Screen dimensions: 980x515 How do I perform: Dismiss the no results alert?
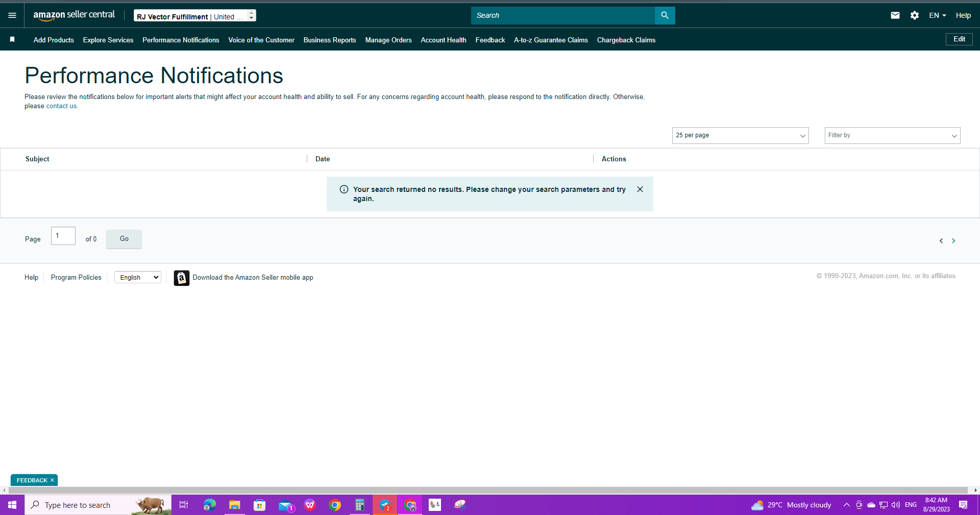640,189
